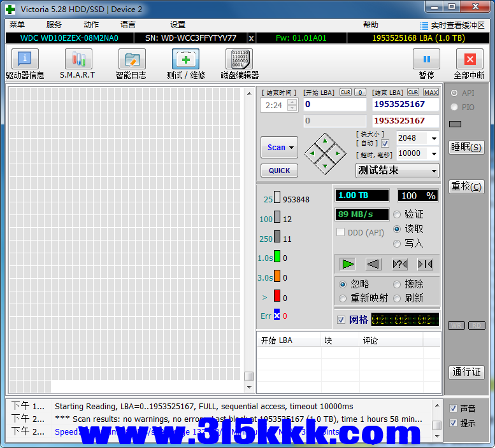Screen dimensions: 495x448
Task: Click the start LBA input field
Action: tap(334, 104)
